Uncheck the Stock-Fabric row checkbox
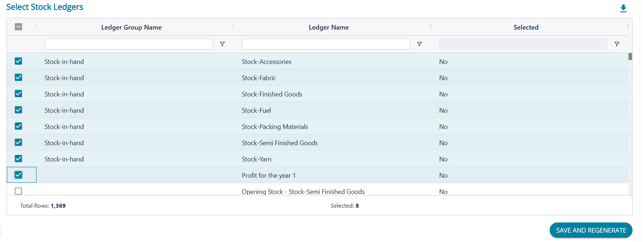 pyautogui.click(x=18, y=78)
